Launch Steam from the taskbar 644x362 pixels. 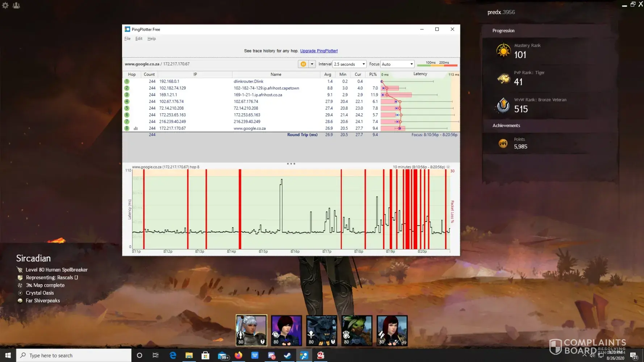click(x=287, y=355)
